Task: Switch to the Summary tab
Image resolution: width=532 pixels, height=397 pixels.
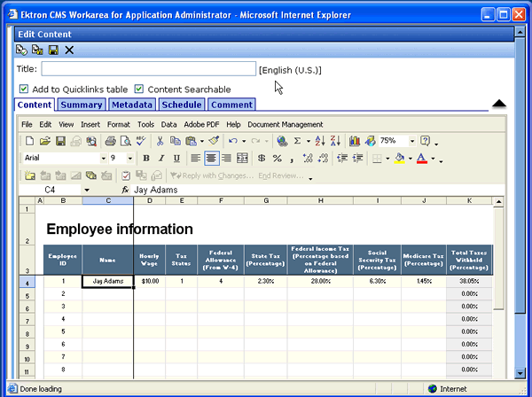Action: pyautogui.click(x=82, y=105)
